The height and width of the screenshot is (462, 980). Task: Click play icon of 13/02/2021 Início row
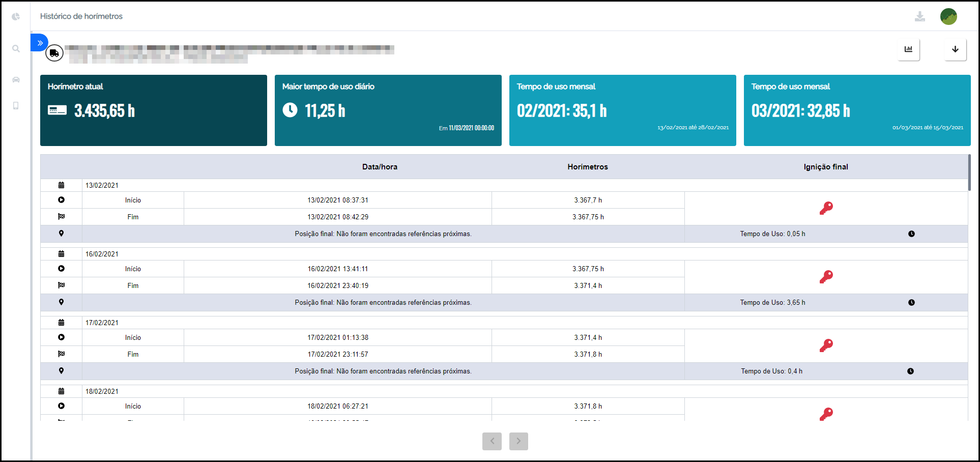tap(61, 200)
